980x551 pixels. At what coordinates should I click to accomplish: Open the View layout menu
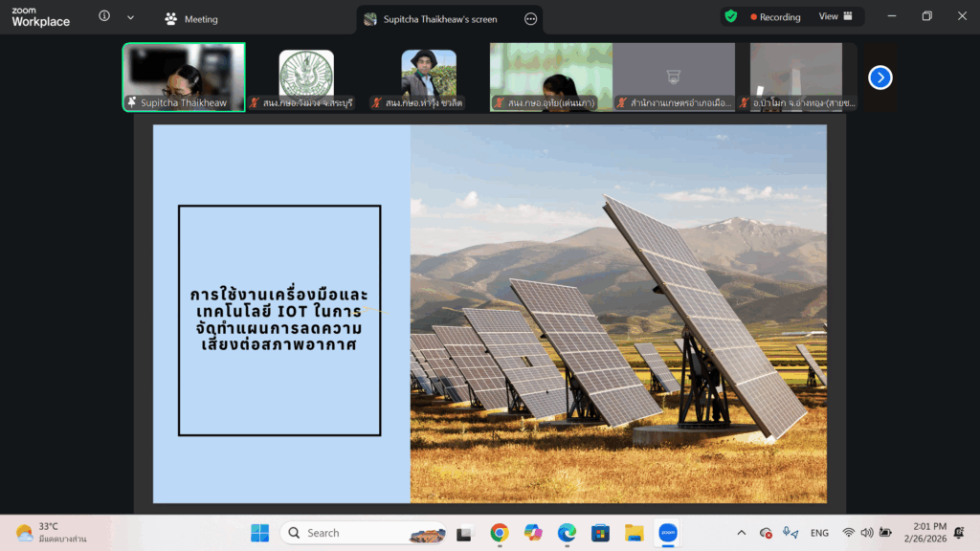click(x=835, y=16)
